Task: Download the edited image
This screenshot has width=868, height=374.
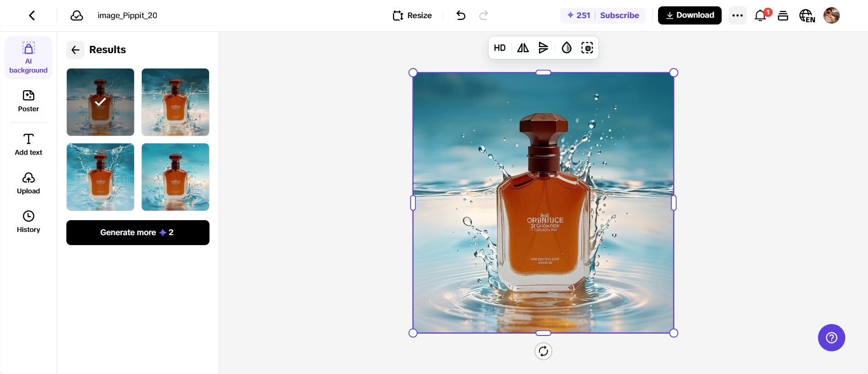Action: coord(690,15)
